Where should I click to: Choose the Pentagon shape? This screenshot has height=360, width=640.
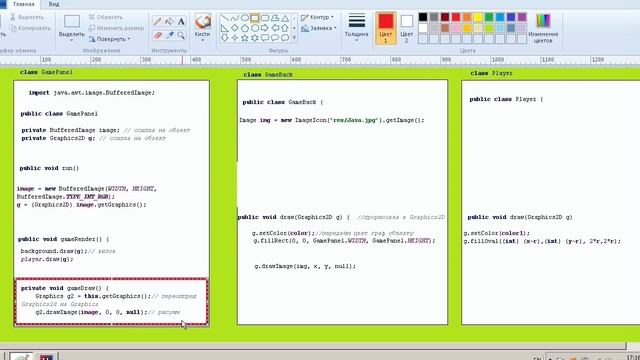[244, 28]
